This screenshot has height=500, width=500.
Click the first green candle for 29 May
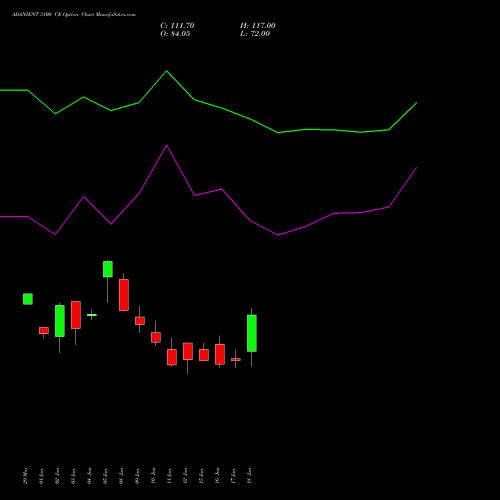pos(28,299)
